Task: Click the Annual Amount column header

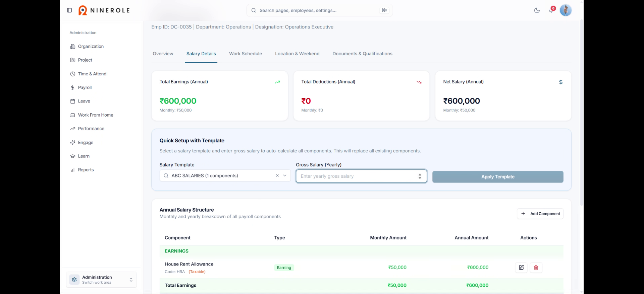Action: tap(471, 238)
